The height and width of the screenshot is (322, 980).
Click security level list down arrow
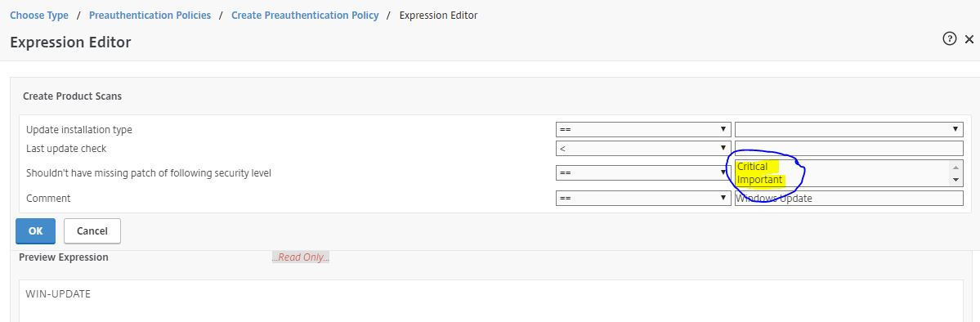click(955, 180)
